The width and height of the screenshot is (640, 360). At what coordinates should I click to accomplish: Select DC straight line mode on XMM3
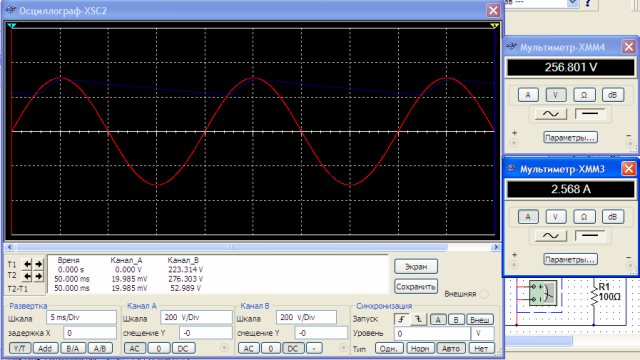pyautogui.click(x=590, y=236)
